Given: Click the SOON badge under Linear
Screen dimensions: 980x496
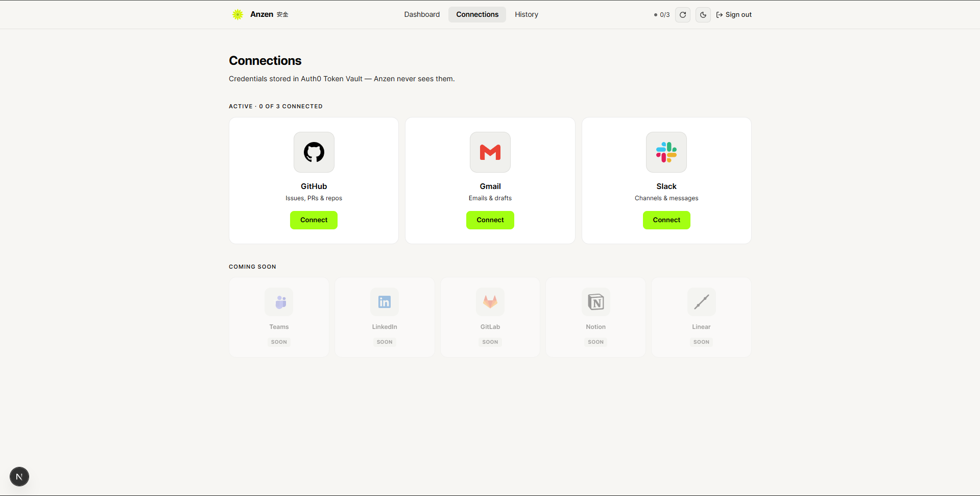Looking at the screenshot, I should point(701,342).
